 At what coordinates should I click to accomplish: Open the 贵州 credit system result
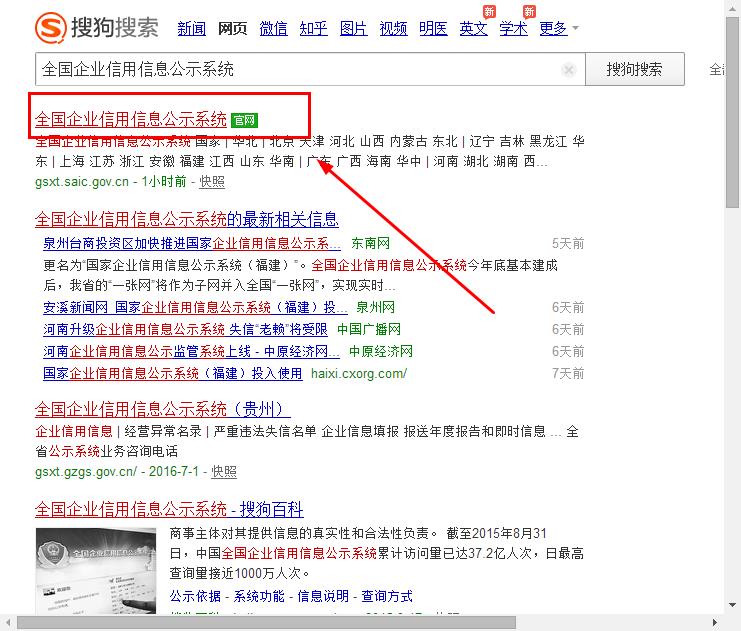(x=163, y=409)
